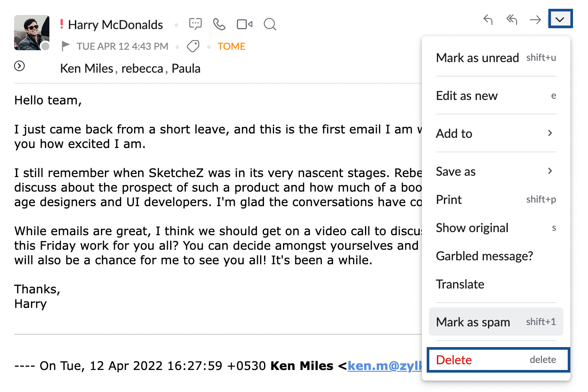Choose Show original in the menu

pyautogui.click(x=472, y=228)
